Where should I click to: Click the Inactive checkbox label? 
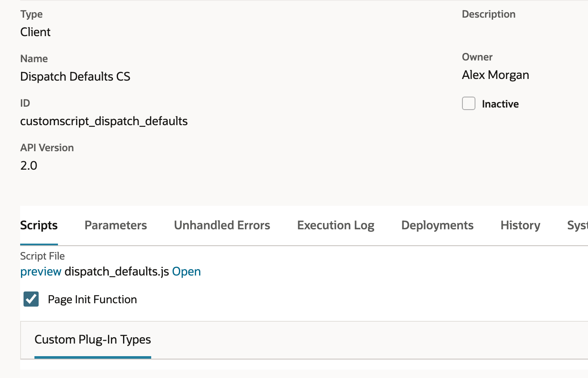pos(500,104)
